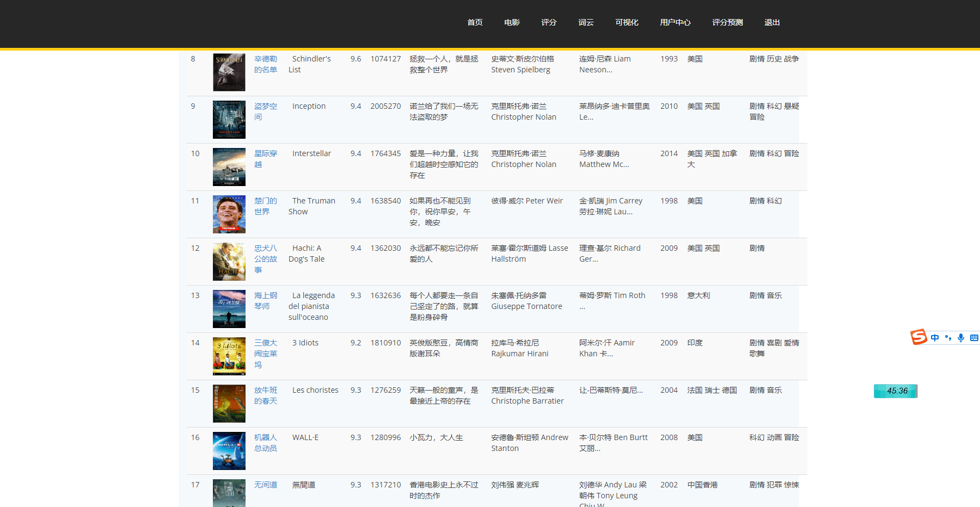
Task: Select the year 2004 cell
Action: (669, 390)
